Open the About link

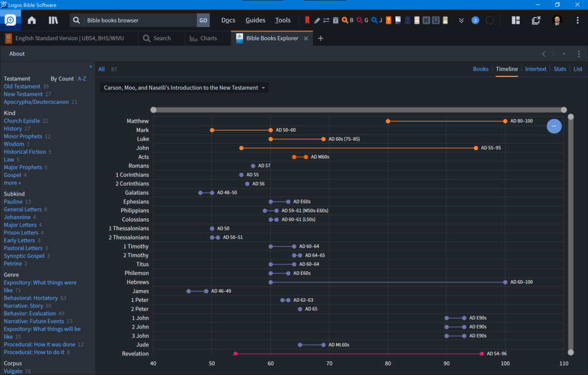click(x=17, y=53)
